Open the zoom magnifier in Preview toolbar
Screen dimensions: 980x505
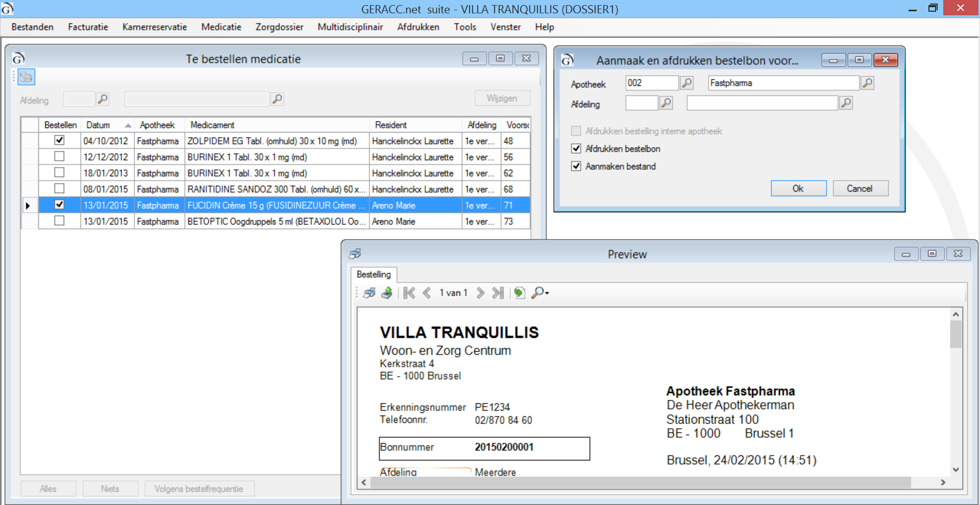tap(537, 293)
